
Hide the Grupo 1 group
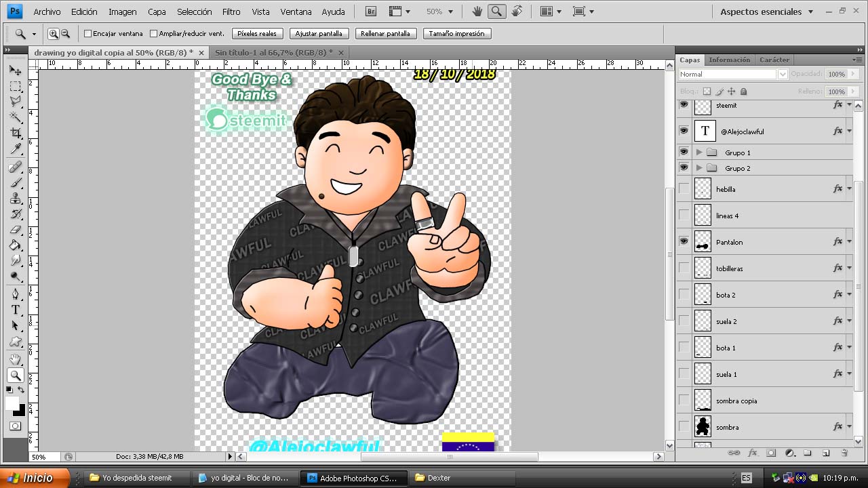click(x=684, y=152)
